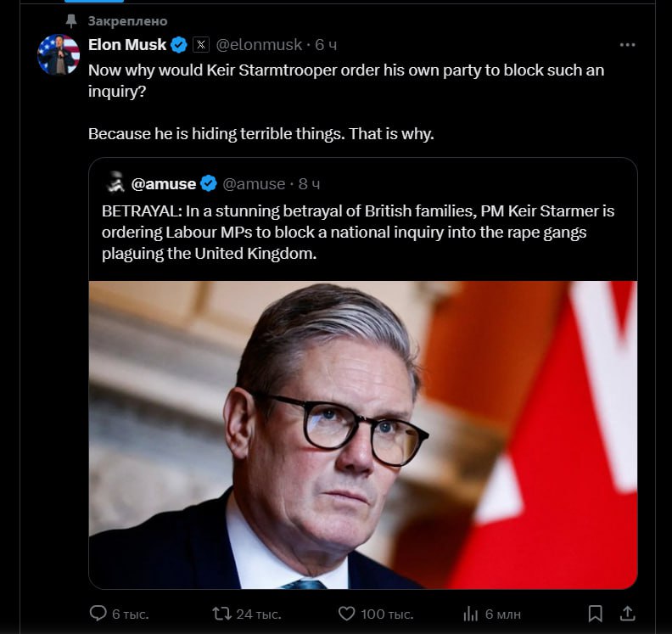The width and height of the screenshot is (672, 634).
Task: Open the Keir Starmer photo
Action: pyautogui.click(x=363, y=435)
